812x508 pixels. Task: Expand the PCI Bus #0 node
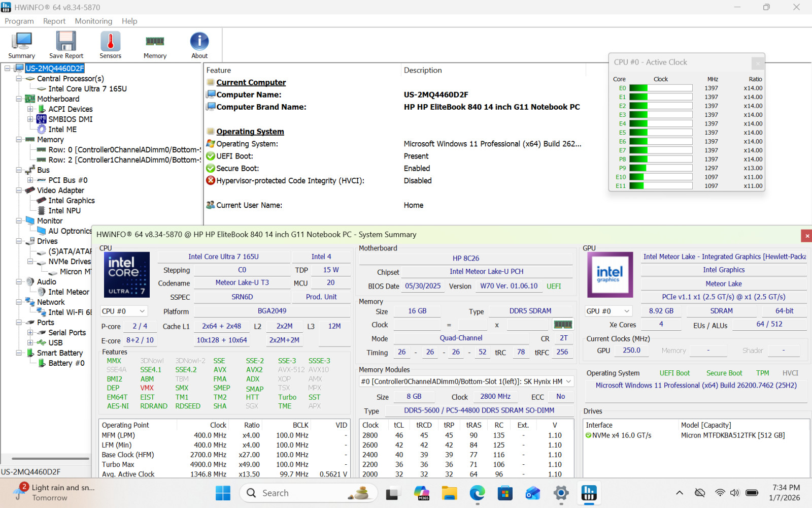click(x=30, y=180)
